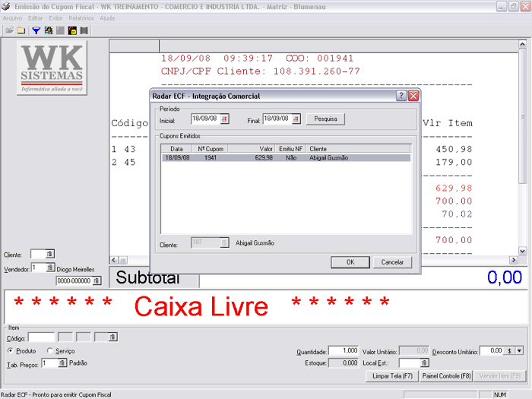Click the lookup icon beside Tab. Preços

coord(62,363)
